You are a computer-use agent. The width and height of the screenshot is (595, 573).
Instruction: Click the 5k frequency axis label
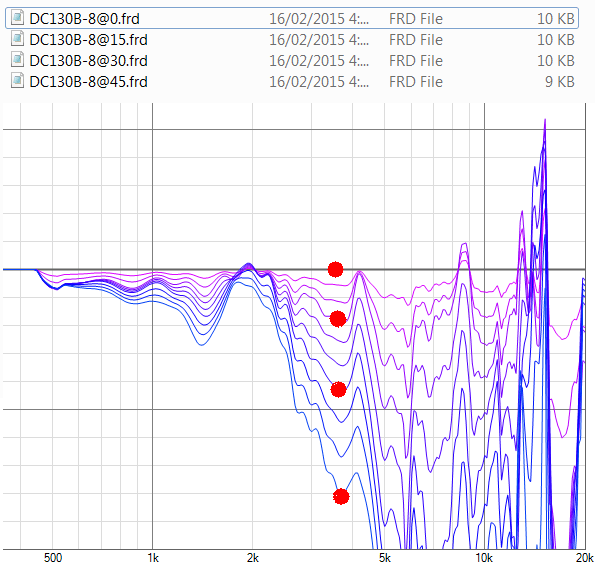(x=384, y=558)
